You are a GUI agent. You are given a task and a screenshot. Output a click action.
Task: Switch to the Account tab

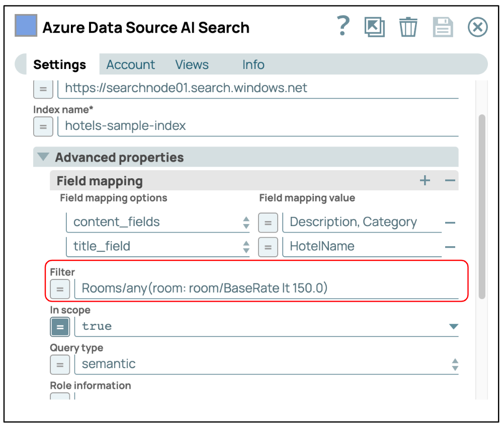pos(131,65)
